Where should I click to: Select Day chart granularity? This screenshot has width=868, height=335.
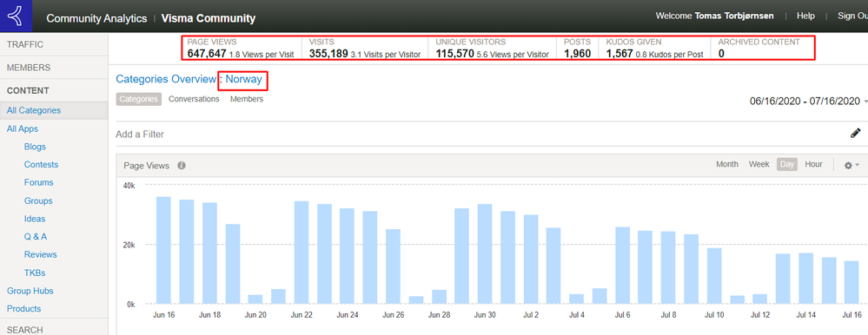click(787, 164)
